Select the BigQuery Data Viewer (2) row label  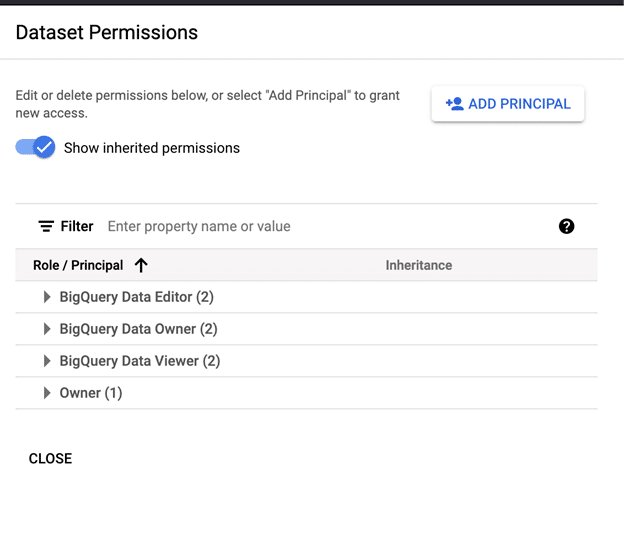coord(140,361)
